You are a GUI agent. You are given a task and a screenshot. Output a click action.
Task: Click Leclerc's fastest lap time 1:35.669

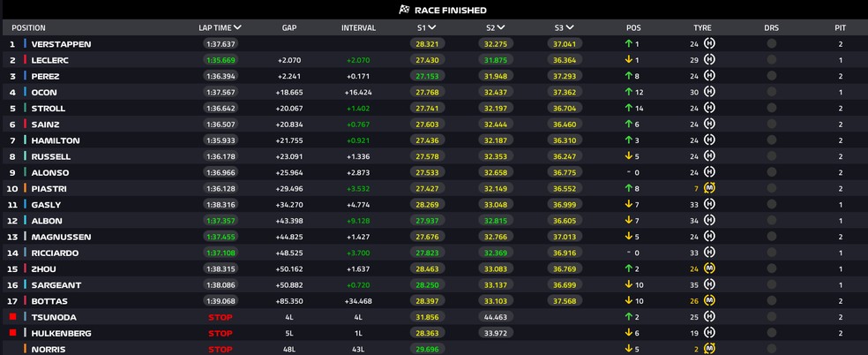(221, 60)
